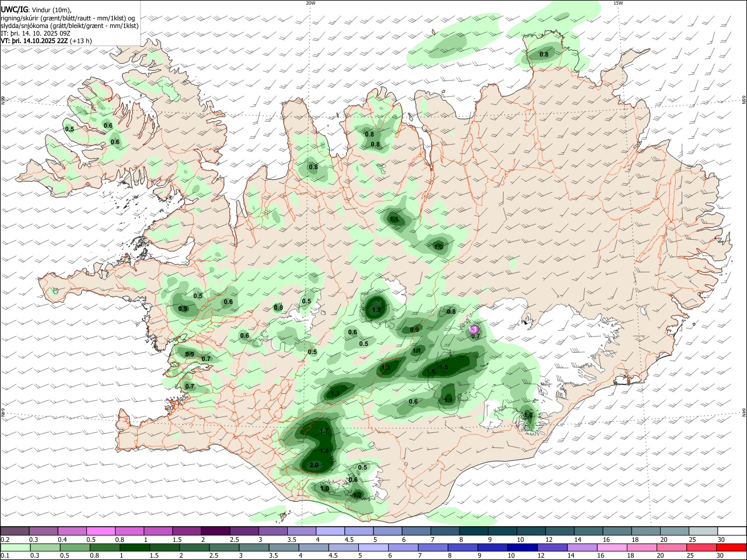Pick the bright magenta 0.5 snow swatch
Screen dimensions: 747x560
101,531
